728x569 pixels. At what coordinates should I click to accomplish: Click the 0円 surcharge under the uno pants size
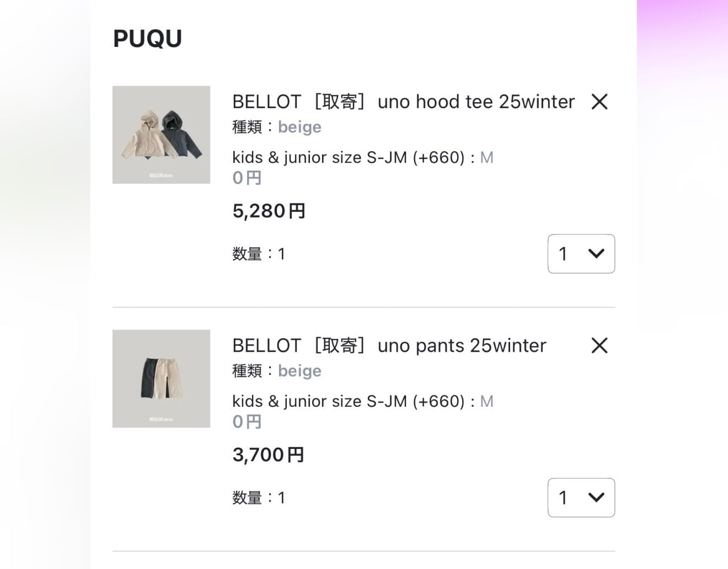pos(247,422)
